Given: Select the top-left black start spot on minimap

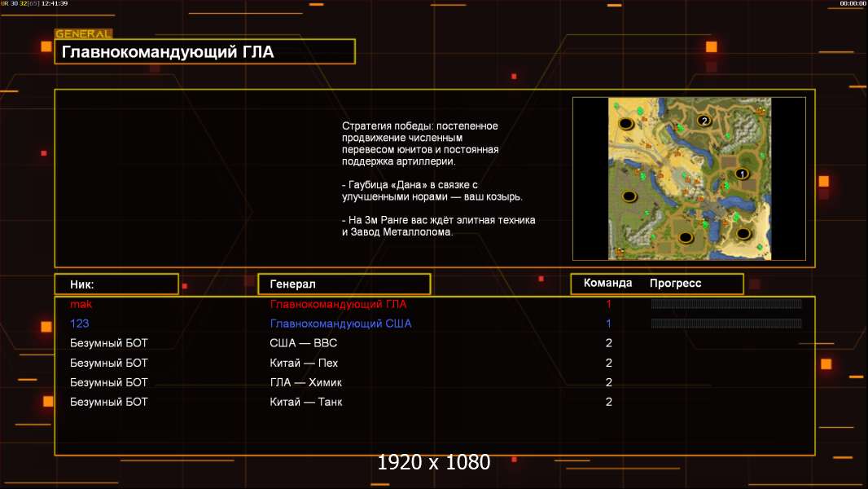Looking at the screenshot, I should pos(626,123).
